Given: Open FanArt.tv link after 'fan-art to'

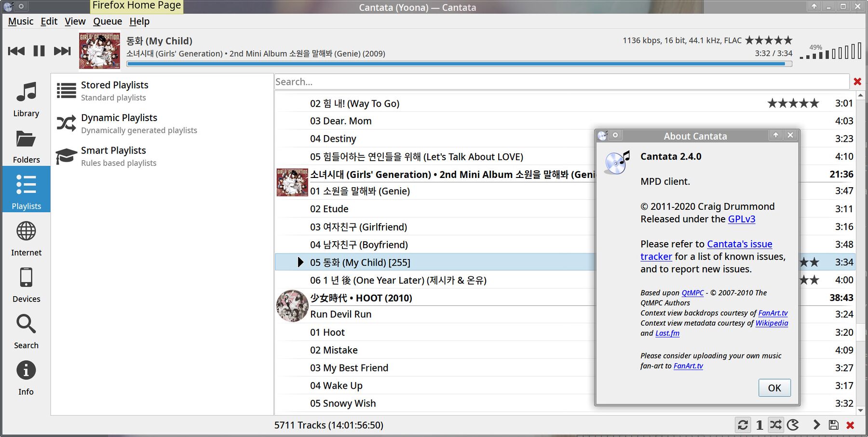Looking at the screenshot, I should [688, 366].
